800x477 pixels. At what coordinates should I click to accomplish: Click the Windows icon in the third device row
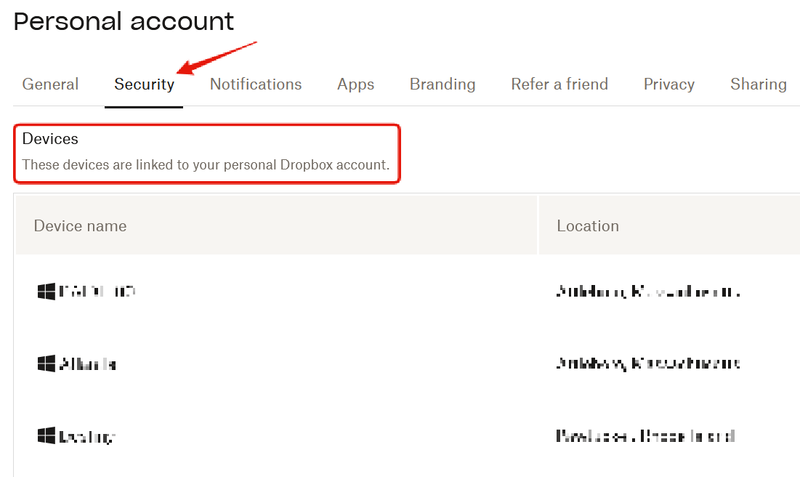point(46,436)
